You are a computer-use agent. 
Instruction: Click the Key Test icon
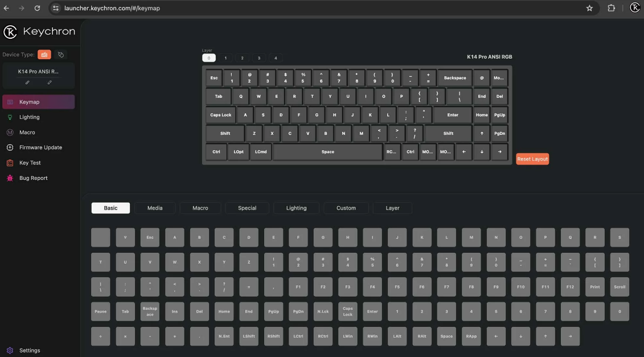tap(10, 163)
